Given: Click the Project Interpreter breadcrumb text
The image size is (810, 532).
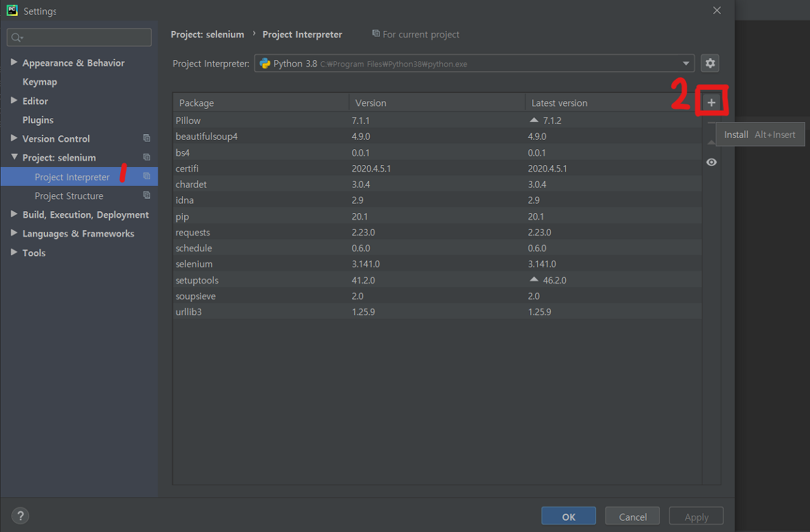Looking at the screenshot, I should click(x=302, y=34).
